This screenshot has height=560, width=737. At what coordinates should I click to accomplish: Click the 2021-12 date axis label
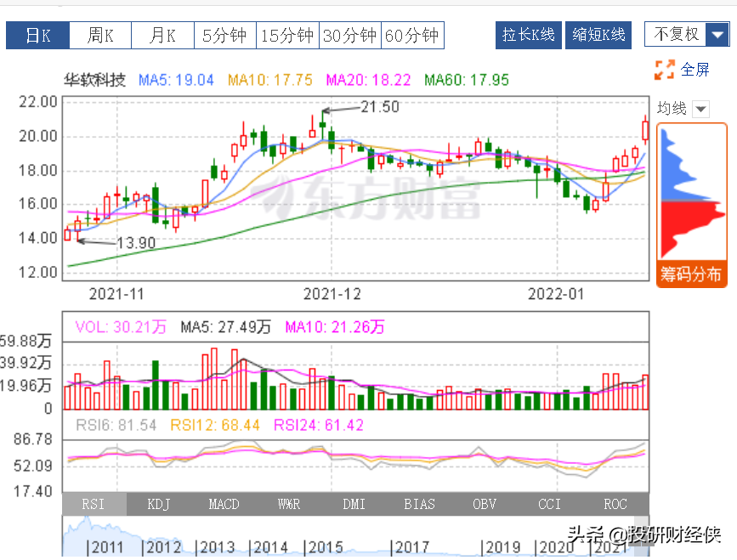point(332,295)
